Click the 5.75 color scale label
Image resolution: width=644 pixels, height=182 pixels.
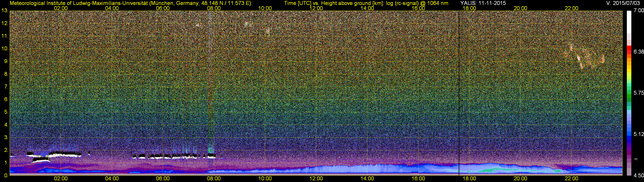pyautogui.click(x=639, y=93)
